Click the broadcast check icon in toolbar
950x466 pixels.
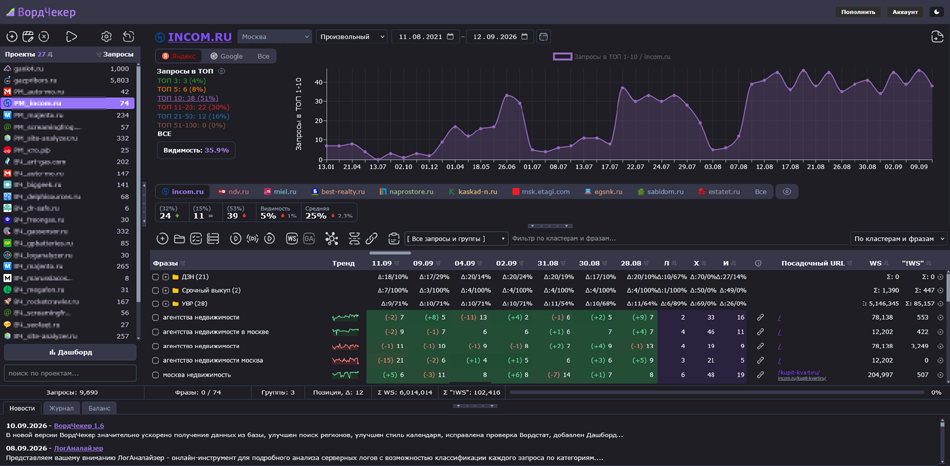coord(253,239)
